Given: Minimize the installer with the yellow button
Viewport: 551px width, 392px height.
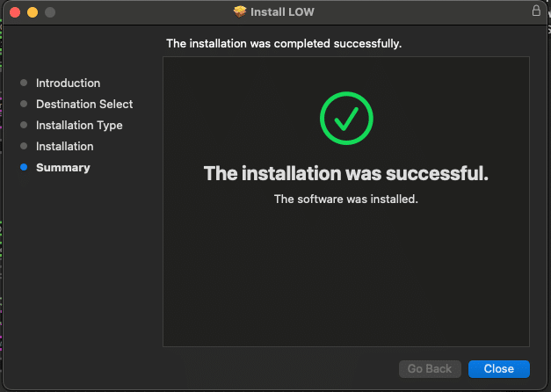Looking at the screenshot, I should click(33, 12).
